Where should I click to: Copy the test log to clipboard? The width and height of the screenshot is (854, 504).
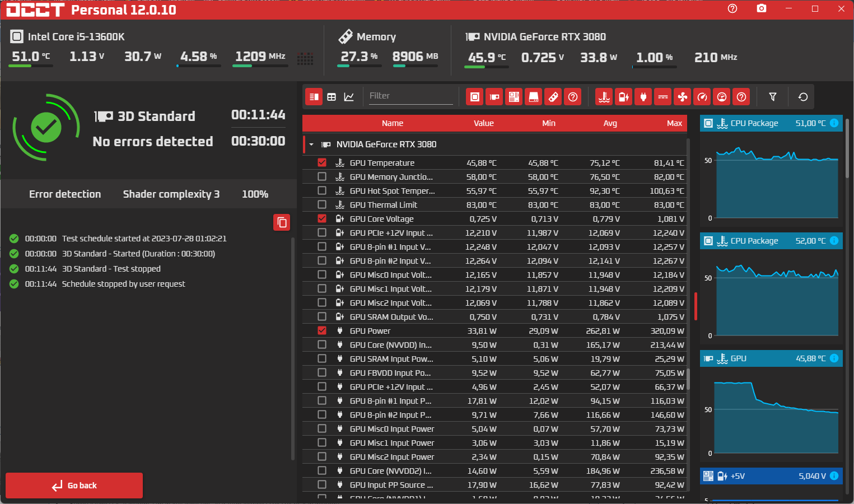[x=282, y=222]
